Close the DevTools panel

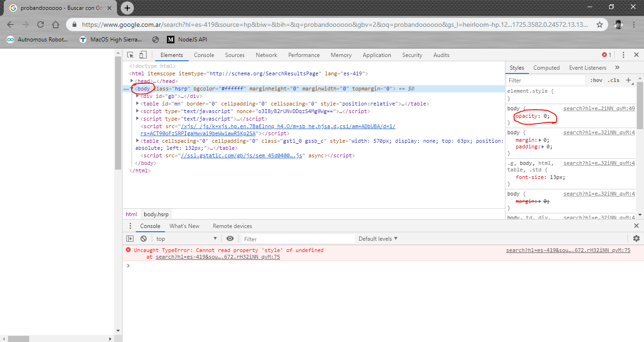click(636, 55)
